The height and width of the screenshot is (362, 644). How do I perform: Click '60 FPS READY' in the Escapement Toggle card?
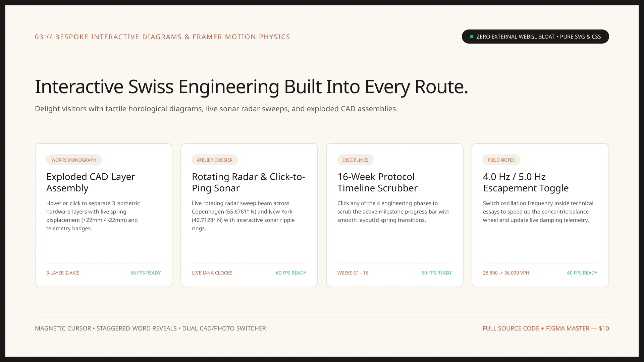pyautogui.click(x=582, y=273)
